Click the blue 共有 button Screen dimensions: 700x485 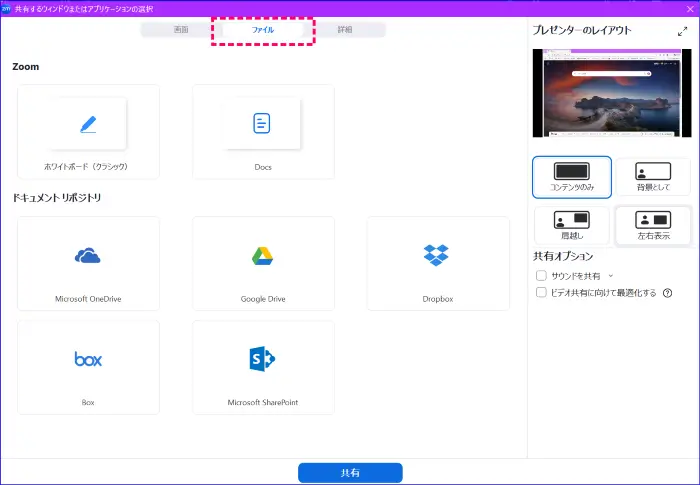tap(350, 473)
